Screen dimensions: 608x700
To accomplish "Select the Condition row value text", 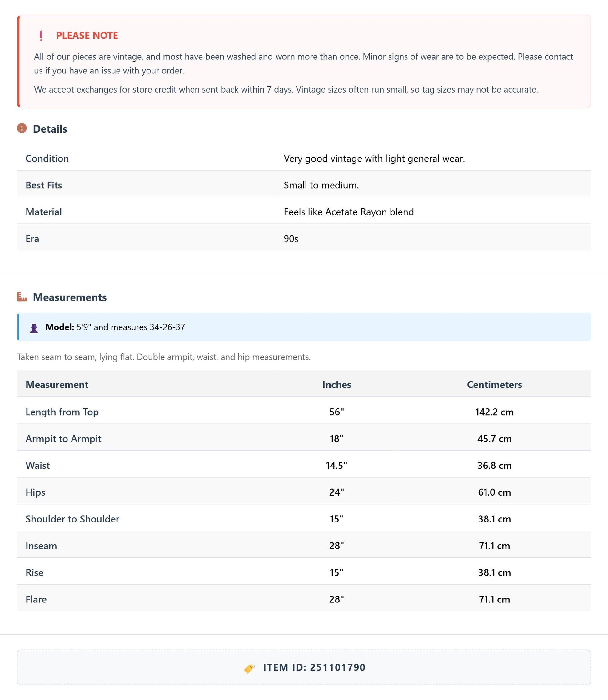I will [374, 158].
